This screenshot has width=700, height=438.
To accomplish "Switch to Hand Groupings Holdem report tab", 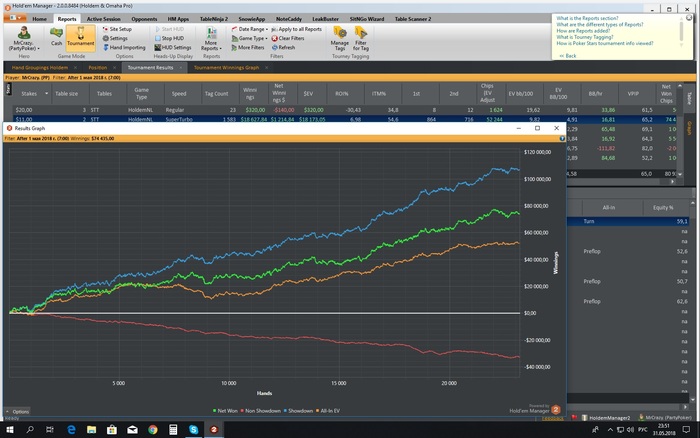I will (40, 68).
